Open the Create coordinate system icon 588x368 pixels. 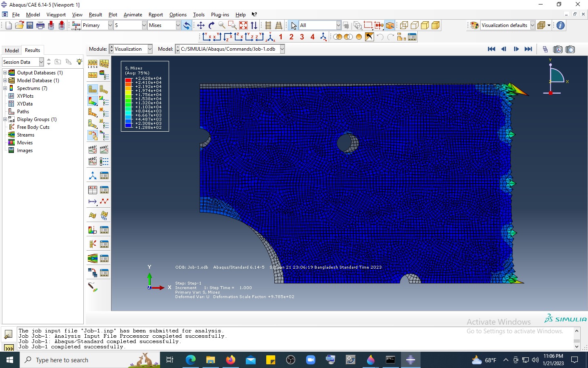tap(93, 175)
